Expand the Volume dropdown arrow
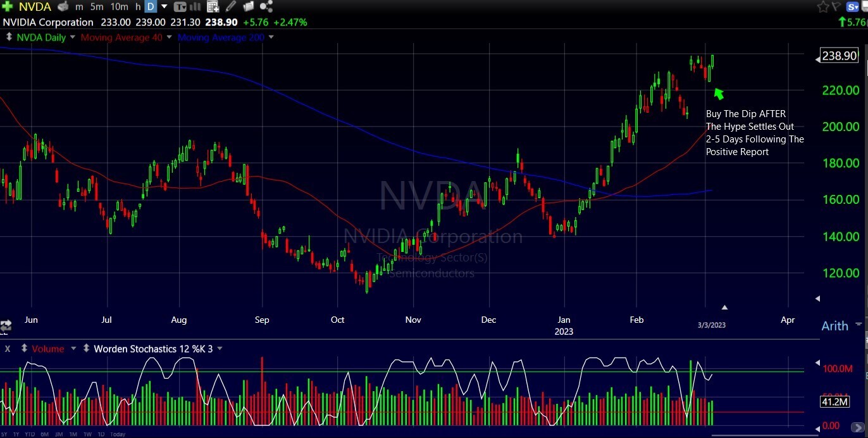Image resolution: width=868 pixels, height=438 pixels. [x=73, y=348]
